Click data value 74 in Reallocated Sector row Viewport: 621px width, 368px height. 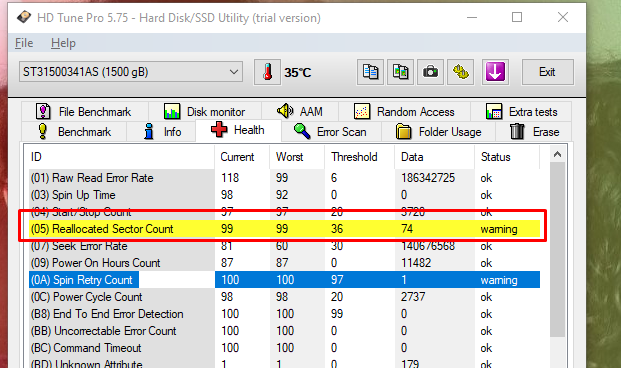(x=407, y=229)
